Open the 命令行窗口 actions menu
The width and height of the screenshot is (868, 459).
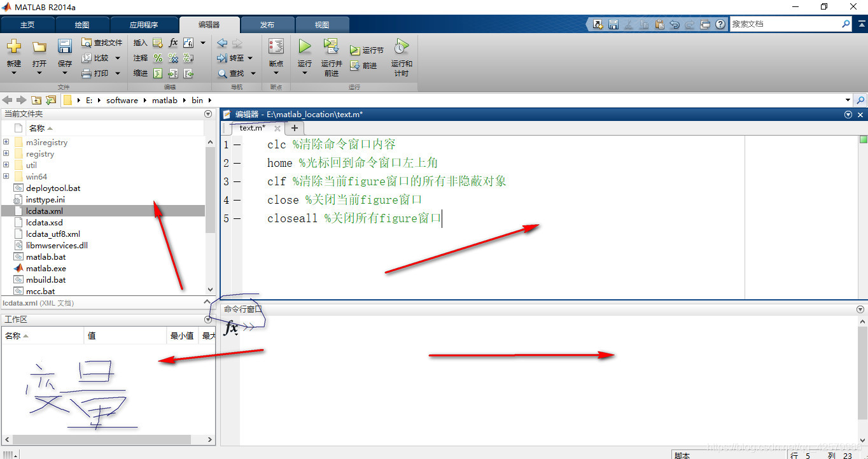[860, 309]
